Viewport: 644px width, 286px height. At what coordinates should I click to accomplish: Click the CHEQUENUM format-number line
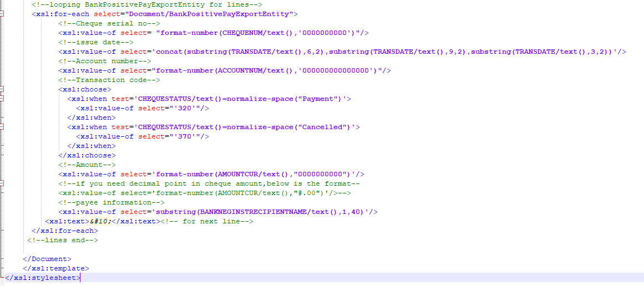pos(214,33)
